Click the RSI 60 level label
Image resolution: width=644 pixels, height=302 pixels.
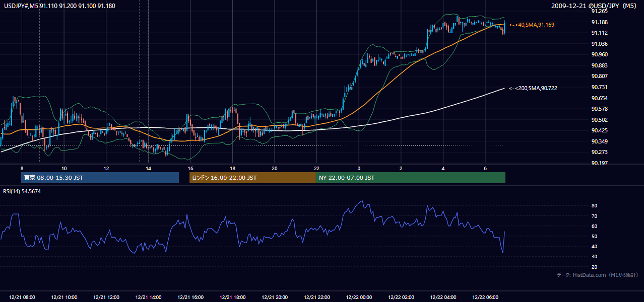tap(595, 226)
